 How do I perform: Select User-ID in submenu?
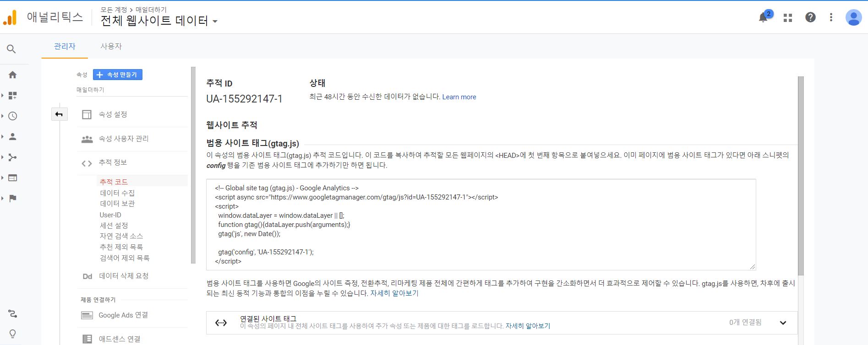coord(110,215)
